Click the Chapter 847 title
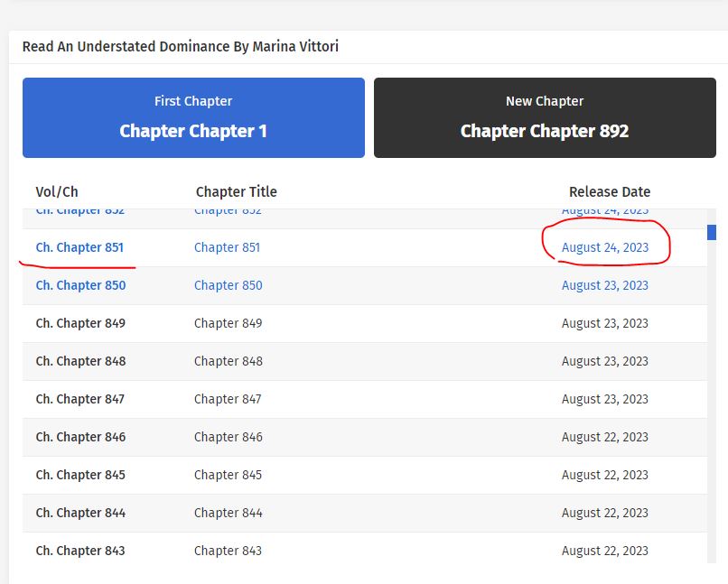728x584 pixels. click(x=228, y=399)
